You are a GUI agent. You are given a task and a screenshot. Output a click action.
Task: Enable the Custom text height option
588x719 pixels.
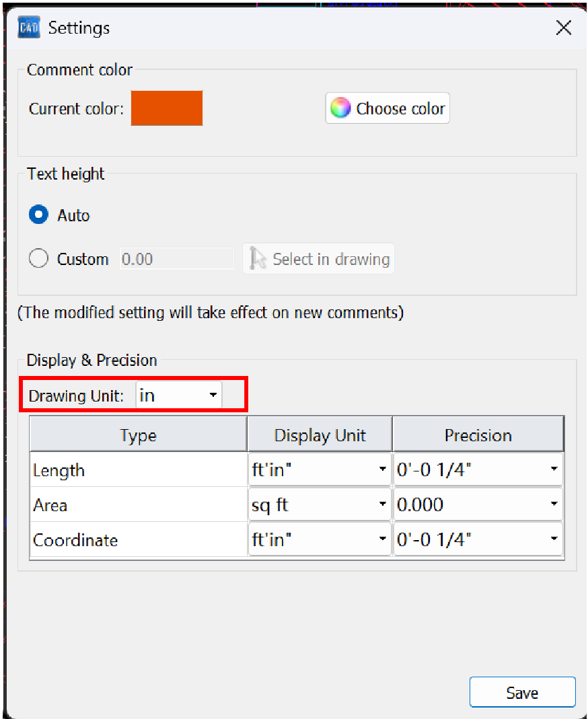pyautogui.click(x=39, y=259)
